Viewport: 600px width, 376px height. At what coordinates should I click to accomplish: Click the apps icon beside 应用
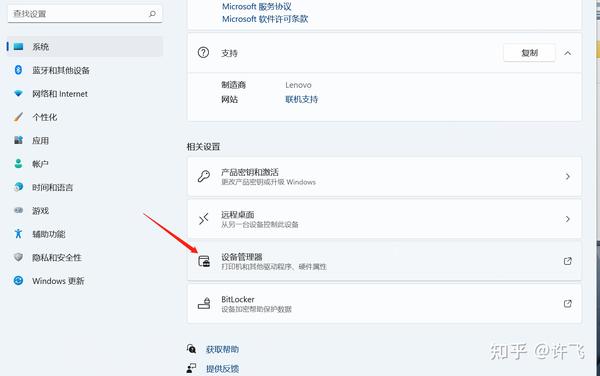coord(18,140)
